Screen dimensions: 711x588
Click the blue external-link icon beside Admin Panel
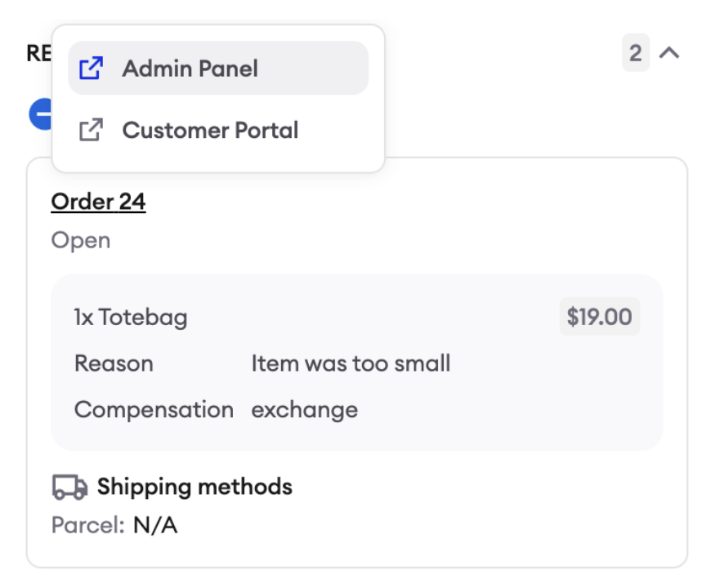click(92, 68)
